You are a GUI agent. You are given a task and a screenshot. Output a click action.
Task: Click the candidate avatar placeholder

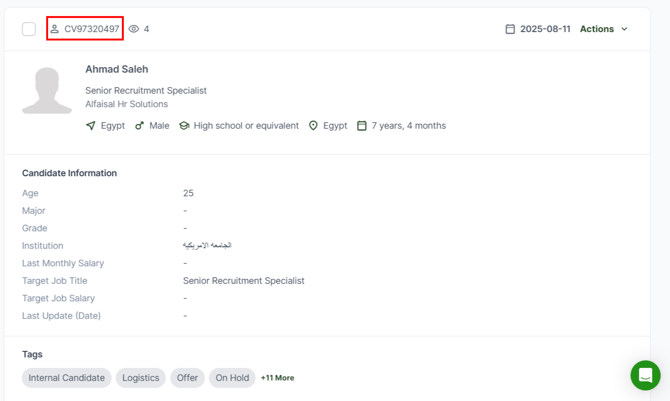click(47, 90)
